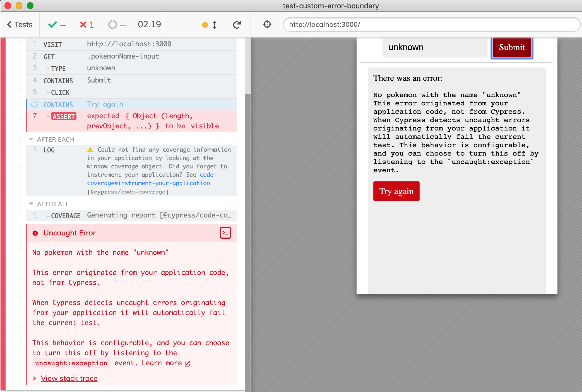Click the 'No pokemon with the name' error message
Image resolution: width=582 pixels, height=392 pixels.
coord(447,95)
